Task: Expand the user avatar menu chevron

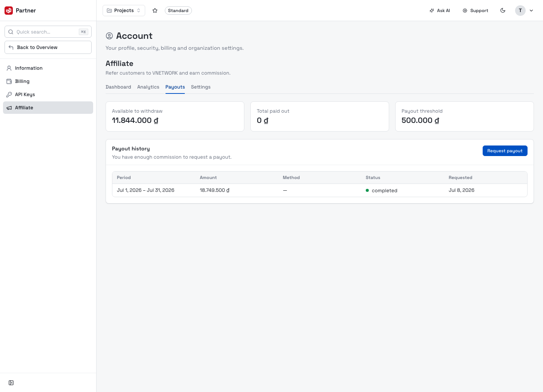Action: click(x=531, y=11)
